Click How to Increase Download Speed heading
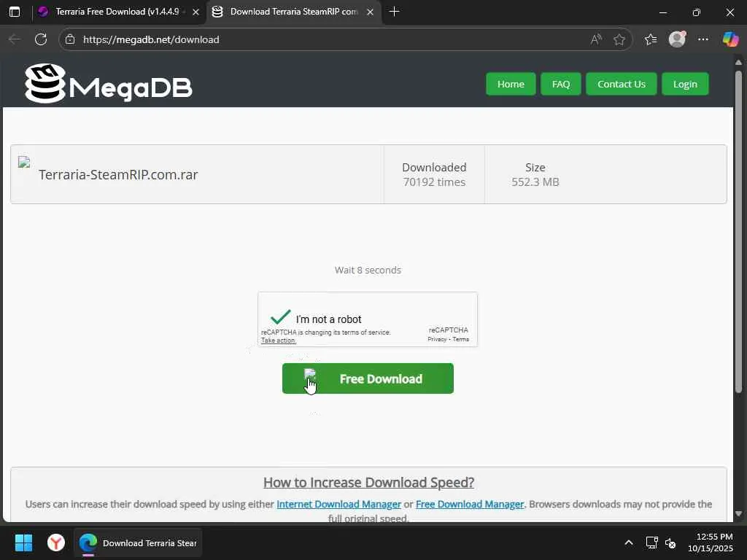The height and width of the screenshot is (560, 747). click(x=368, y=483)
